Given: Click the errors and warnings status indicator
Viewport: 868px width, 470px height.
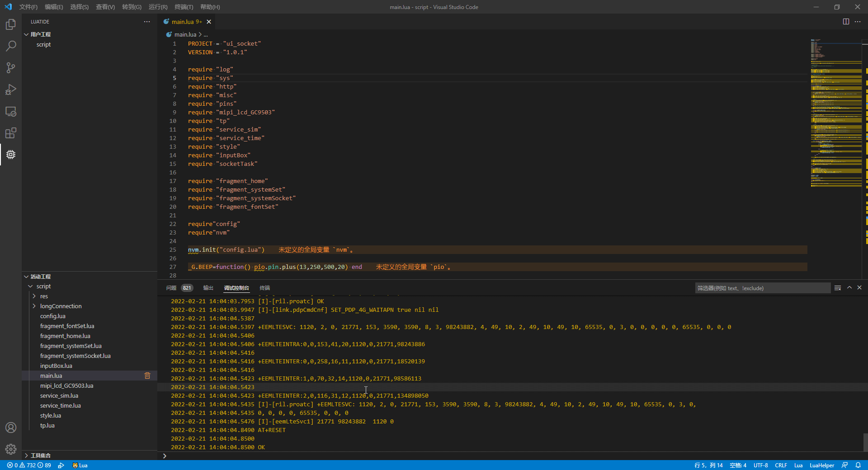Looking at the screenshot, I should (x=29, y=465).
